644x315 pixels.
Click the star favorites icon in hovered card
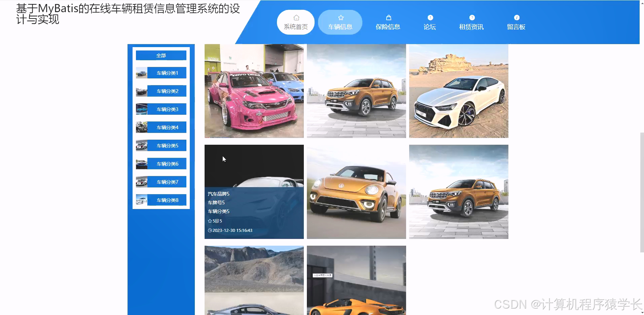(x=210, y=221)
